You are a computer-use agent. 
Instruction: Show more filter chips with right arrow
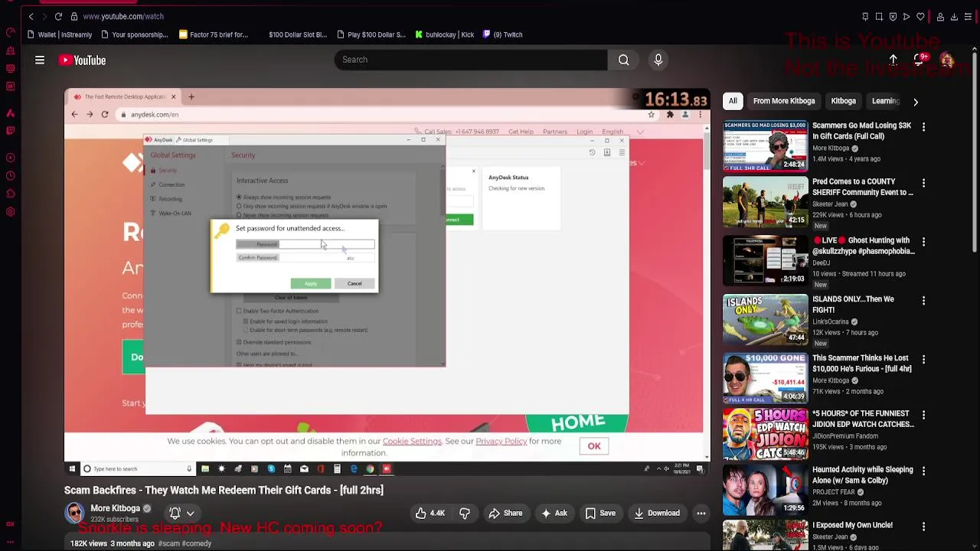pos(916,101)
